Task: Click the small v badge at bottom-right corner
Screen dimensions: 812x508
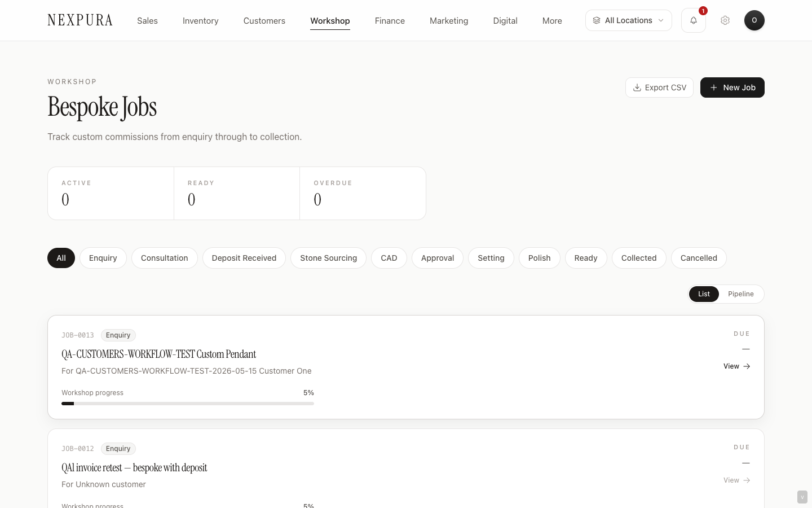Action: tap(802, 497)
